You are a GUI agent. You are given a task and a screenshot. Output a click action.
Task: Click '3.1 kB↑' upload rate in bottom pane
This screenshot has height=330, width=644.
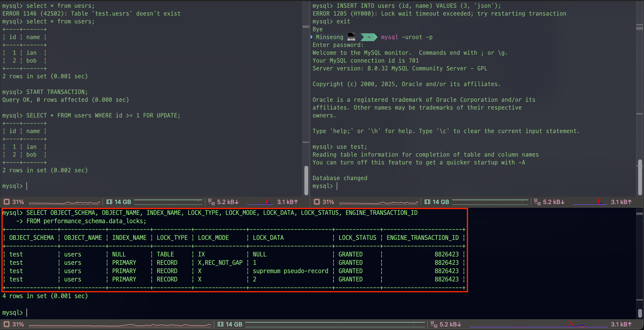[x=621, y=324]
